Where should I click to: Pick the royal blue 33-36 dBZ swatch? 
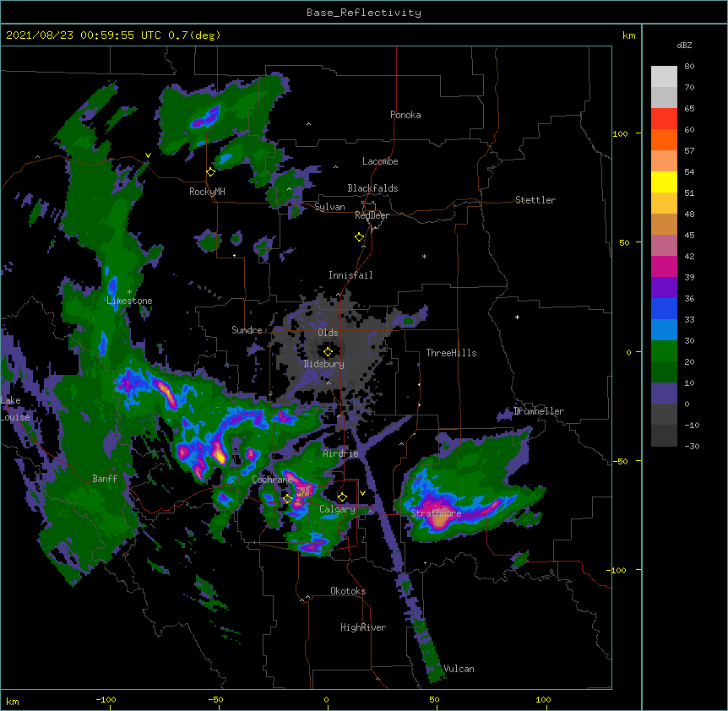(x=664, y=308)
